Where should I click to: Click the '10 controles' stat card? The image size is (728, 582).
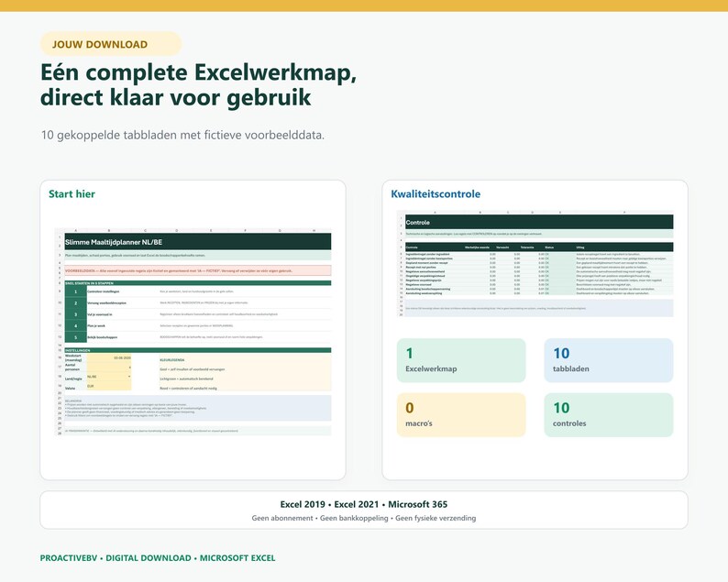point(608,415)
